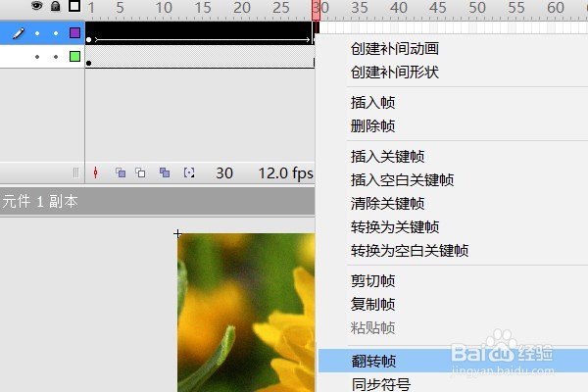Click the purple outline color swatch
Viewport: 588px width, 392px height.
[x=75, y=33]
